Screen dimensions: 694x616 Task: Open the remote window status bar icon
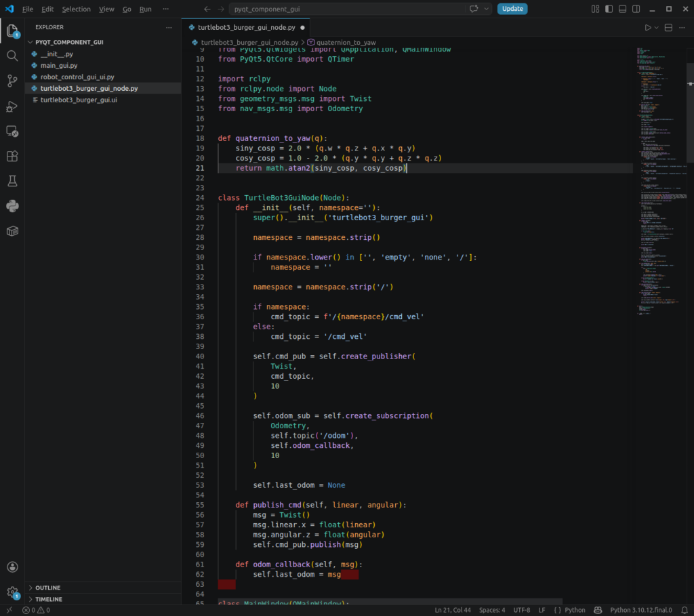click(x=9, y=611)
